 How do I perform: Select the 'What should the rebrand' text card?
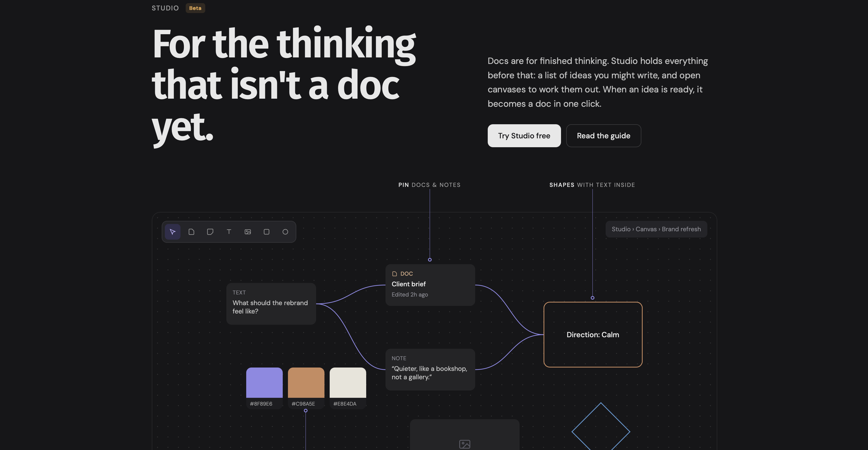pos(271,304)
